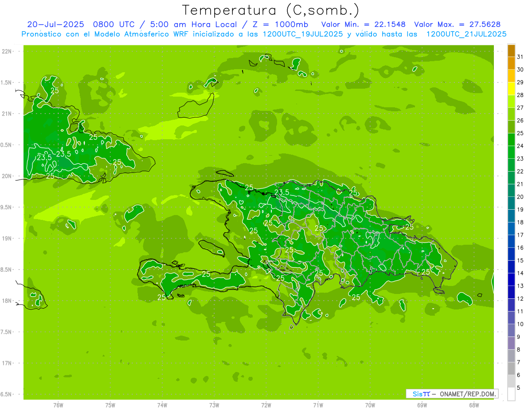Click the colorbar value label '29'
Viewport: 532px width, 411px height.
click(x=520, y=82)
